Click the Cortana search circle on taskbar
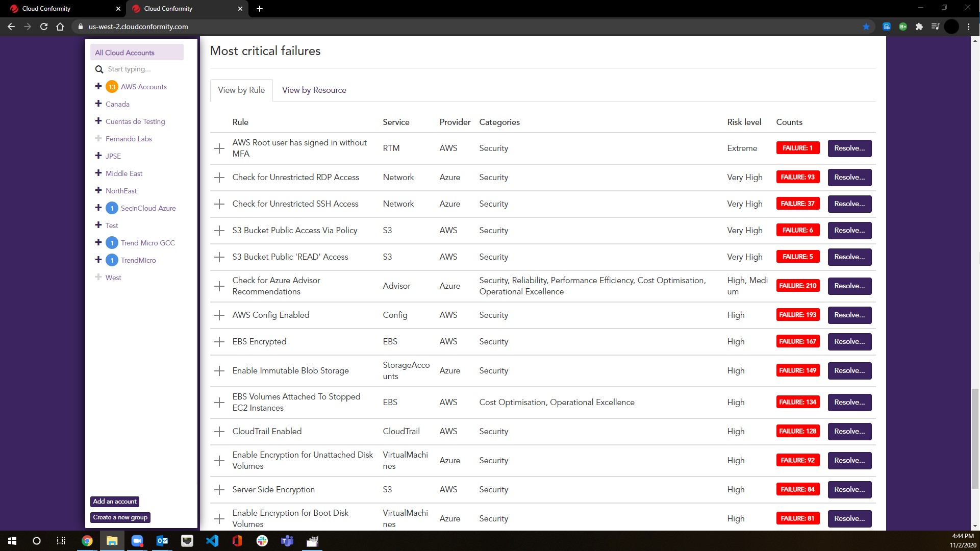Image resolution: width=980 pixels, height=551 pixels. tap(37, 541)
